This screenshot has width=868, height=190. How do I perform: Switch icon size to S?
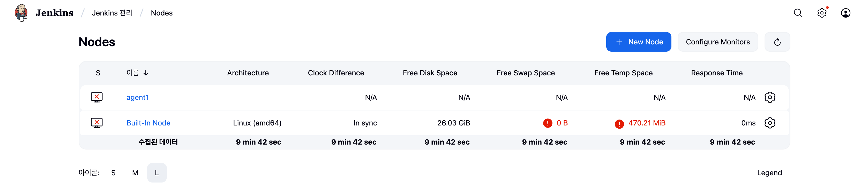(113, 173)
